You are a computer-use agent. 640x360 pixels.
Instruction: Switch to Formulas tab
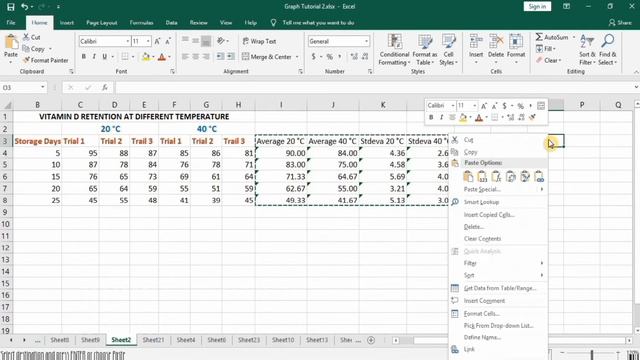point(142,23)
